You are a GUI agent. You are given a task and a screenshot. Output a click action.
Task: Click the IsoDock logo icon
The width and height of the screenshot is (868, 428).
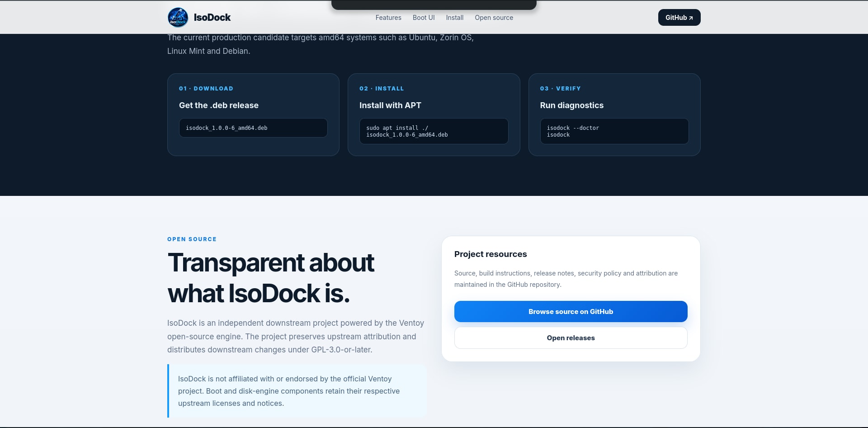[178, 18]
